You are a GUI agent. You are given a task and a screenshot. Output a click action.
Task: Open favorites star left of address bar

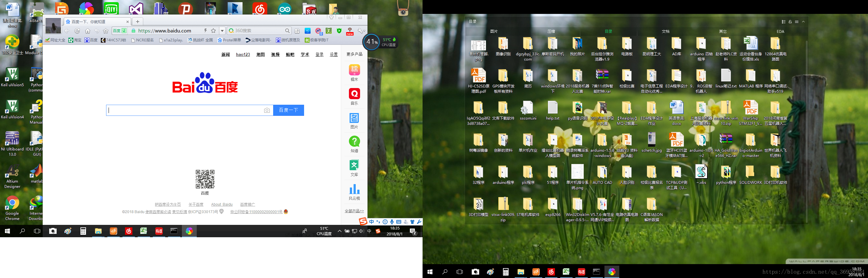coord(106,31)
